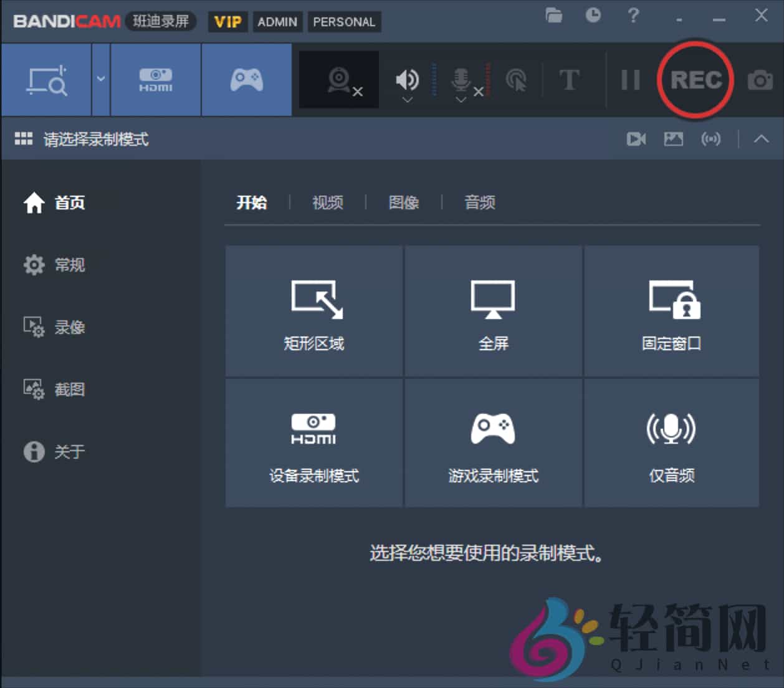
Task: Take a screenshot with the camera icon
Action: (x=760, y=80)
